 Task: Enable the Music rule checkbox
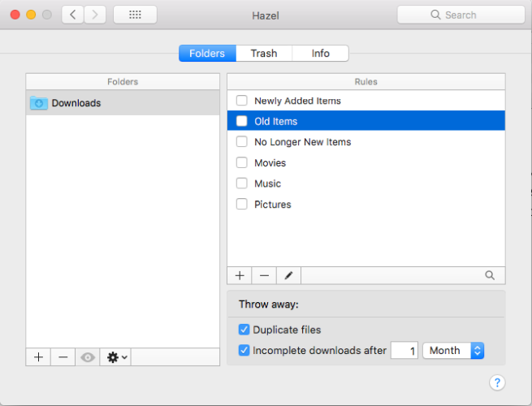(x=241, y=184)
